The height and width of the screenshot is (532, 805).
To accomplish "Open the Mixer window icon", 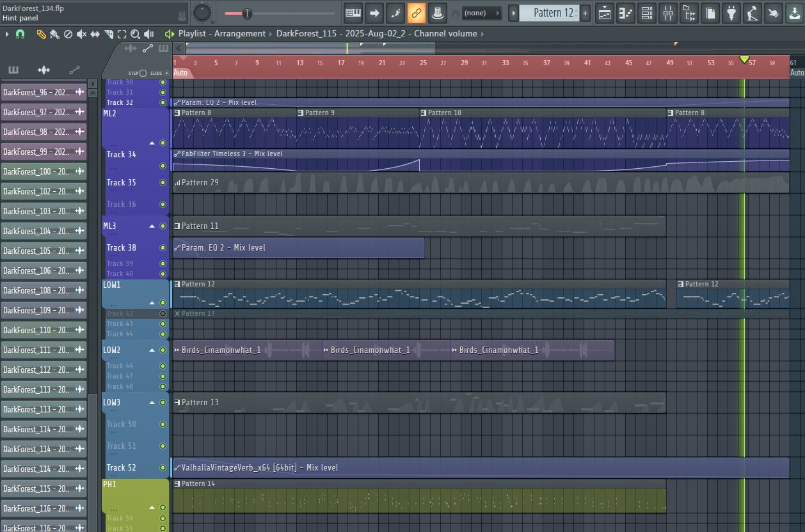I will tap(668, 12).
